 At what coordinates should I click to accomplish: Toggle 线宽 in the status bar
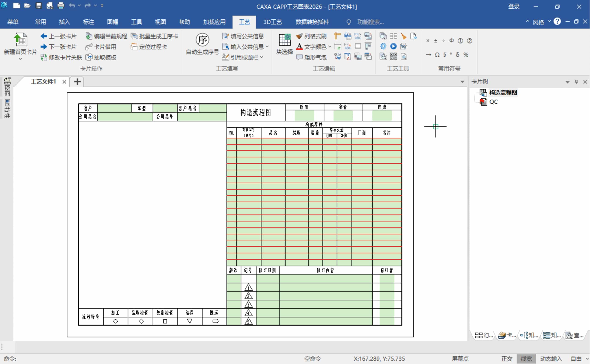coord(526,358)
